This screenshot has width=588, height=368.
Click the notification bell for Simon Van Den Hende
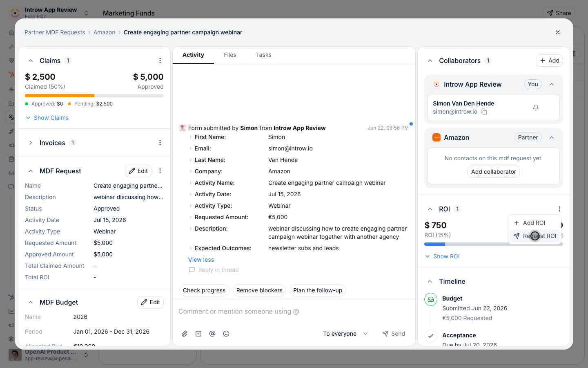(536, 107)
